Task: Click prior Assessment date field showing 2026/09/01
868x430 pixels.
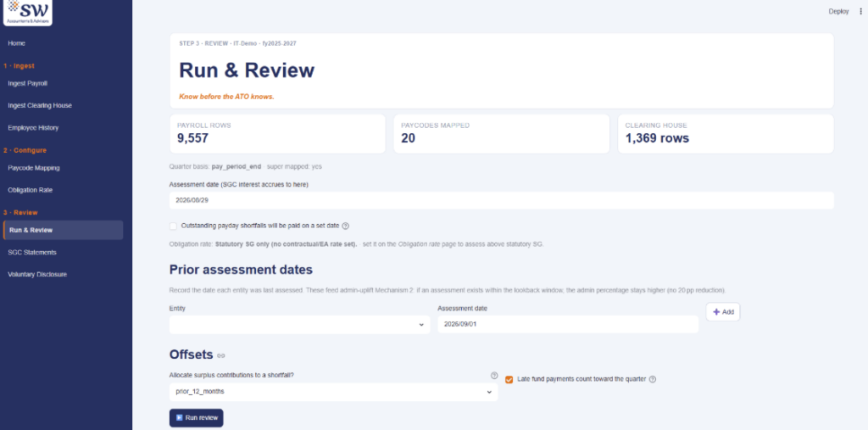Action: [x=568, y=325]
